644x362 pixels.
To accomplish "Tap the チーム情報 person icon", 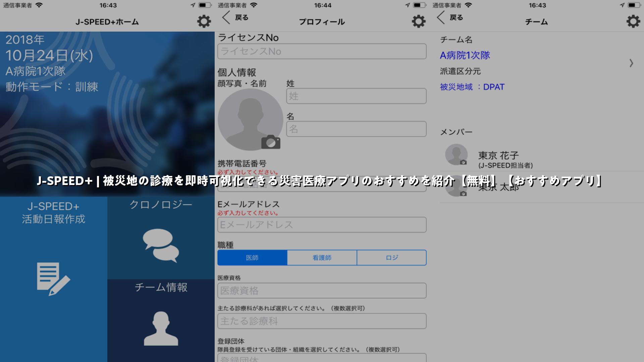I will (x=161, y=328).
